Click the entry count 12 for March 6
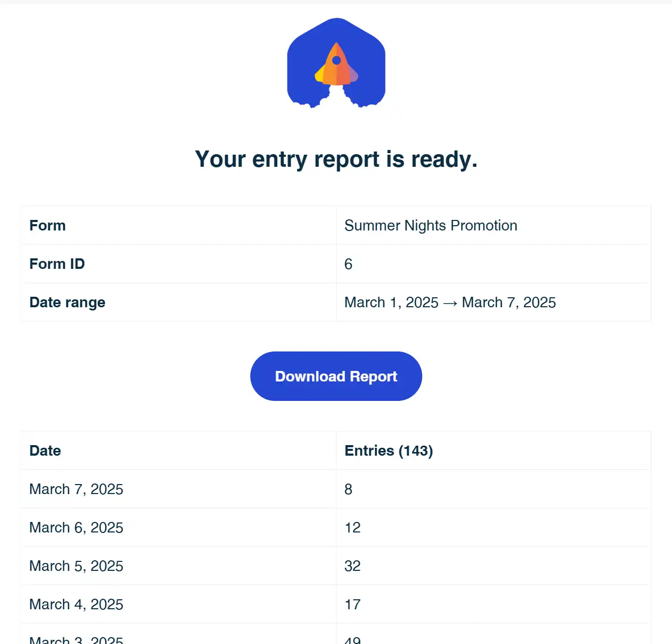The height and width of the screenshot is (644, 672). tap(352, 528)
